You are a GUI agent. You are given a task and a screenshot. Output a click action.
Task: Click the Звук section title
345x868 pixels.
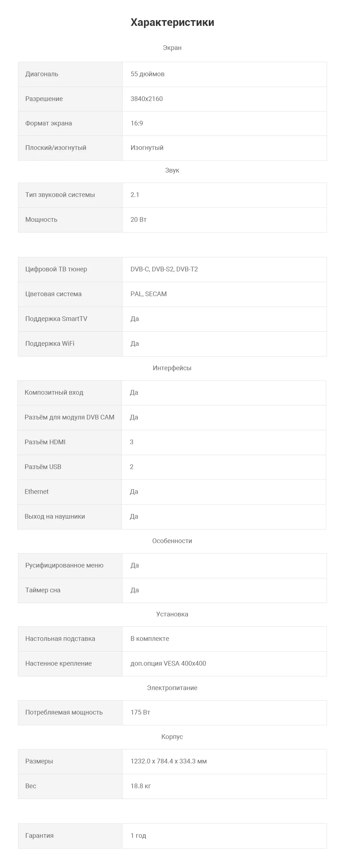(172, 170)
